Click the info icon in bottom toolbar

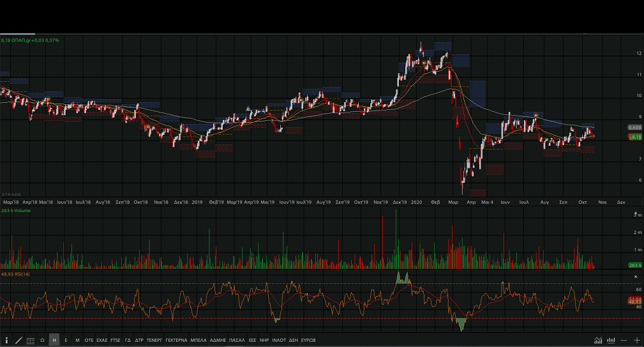(6, 340)
